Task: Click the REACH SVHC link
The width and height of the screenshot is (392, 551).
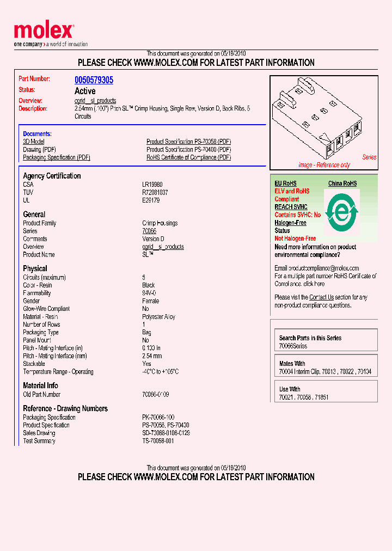Action: point(291,207)
